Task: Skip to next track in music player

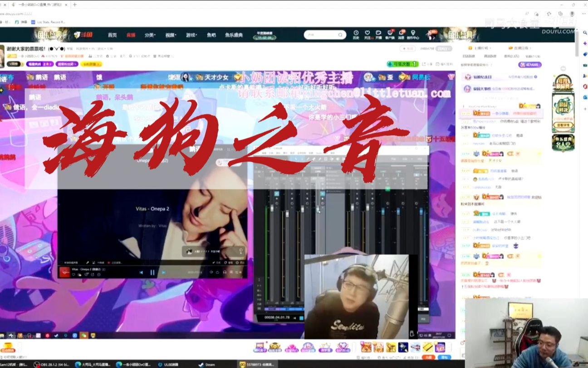Action: tap(164, 273)
